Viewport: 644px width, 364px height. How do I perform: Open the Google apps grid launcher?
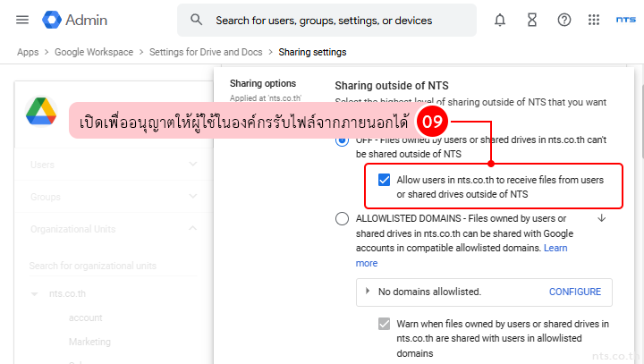pyautogui.click(x=594, y=20)
